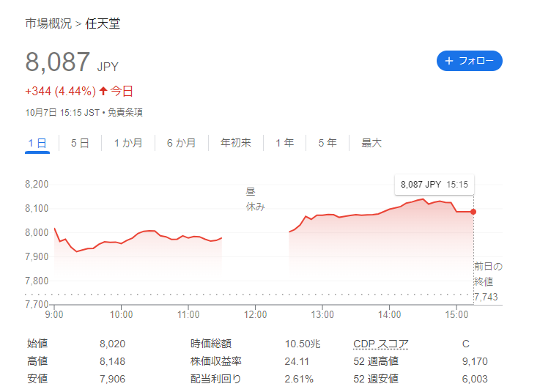Click the +344 (4.44%) change text
Viewport: 540px width, 392px height.
[60, 92]
